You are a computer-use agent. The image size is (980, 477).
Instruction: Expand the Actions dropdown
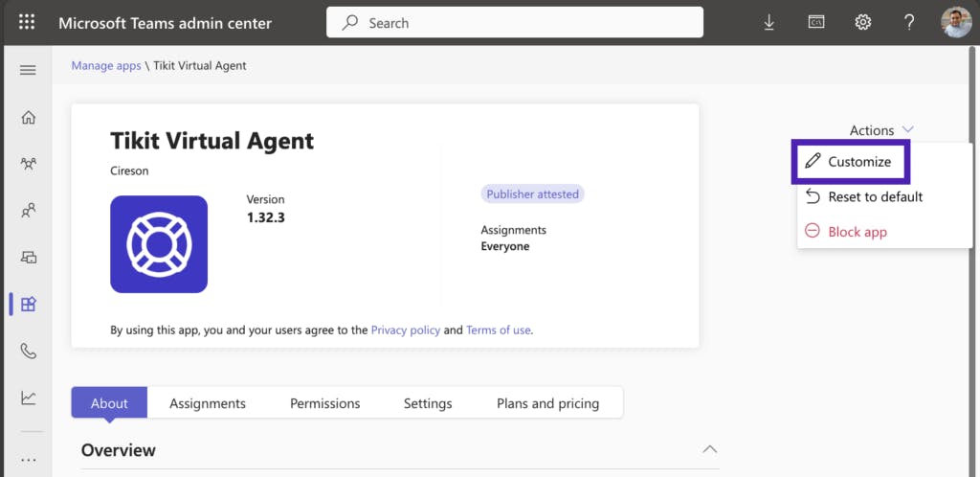click(x=881, y=130)
